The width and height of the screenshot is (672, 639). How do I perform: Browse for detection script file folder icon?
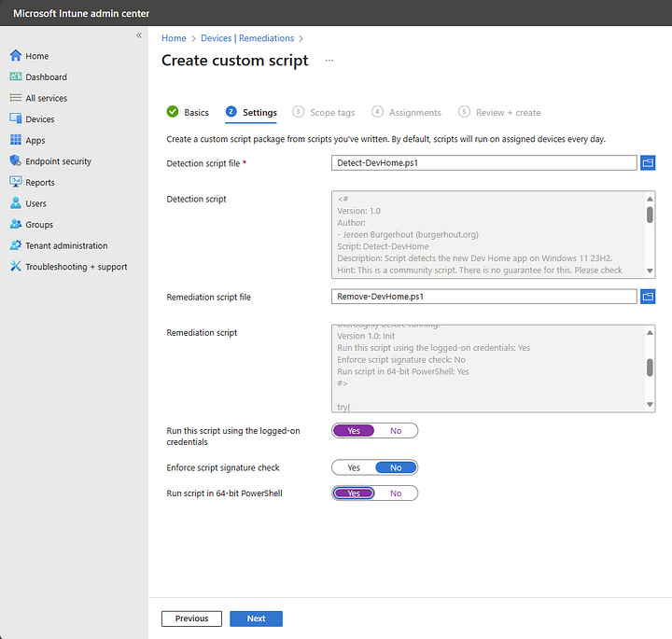tap(648, 162)
